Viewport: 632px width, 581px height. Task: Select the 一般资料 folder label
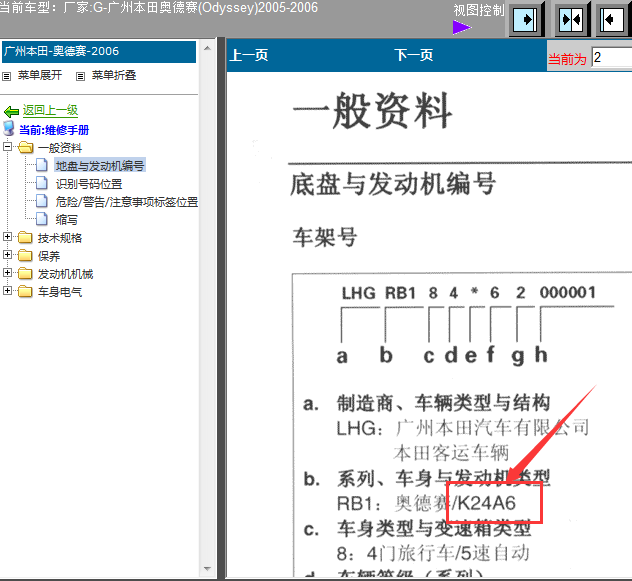[x=60, y=148]
